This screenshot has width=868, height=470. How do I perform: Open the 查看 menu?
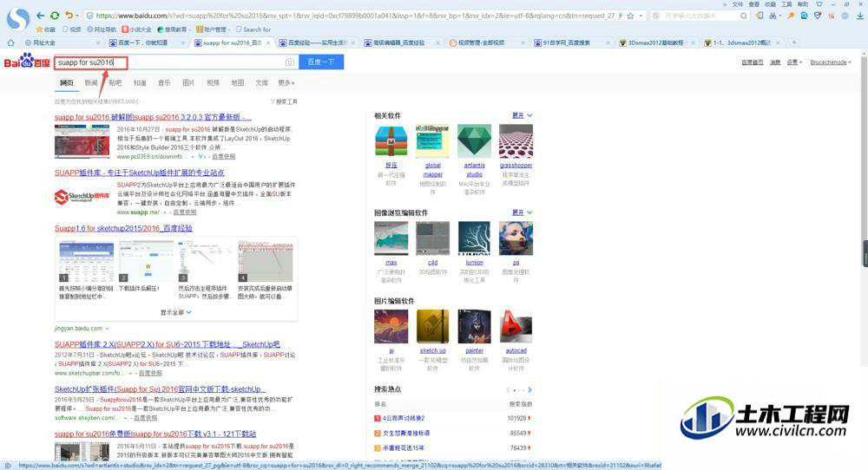tap(753, 3)
